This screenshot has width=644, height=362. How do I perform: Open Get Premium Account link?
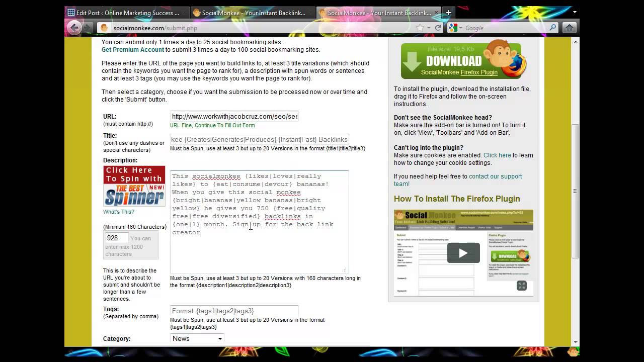pos(133,50)
